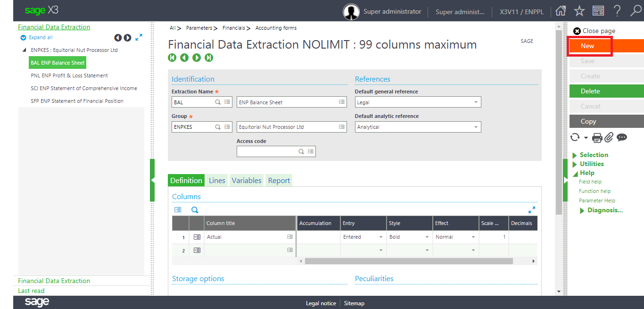Print the form using the printer icon
The width and height of the screenshot is (644, 309).
(x=597, y=137)
